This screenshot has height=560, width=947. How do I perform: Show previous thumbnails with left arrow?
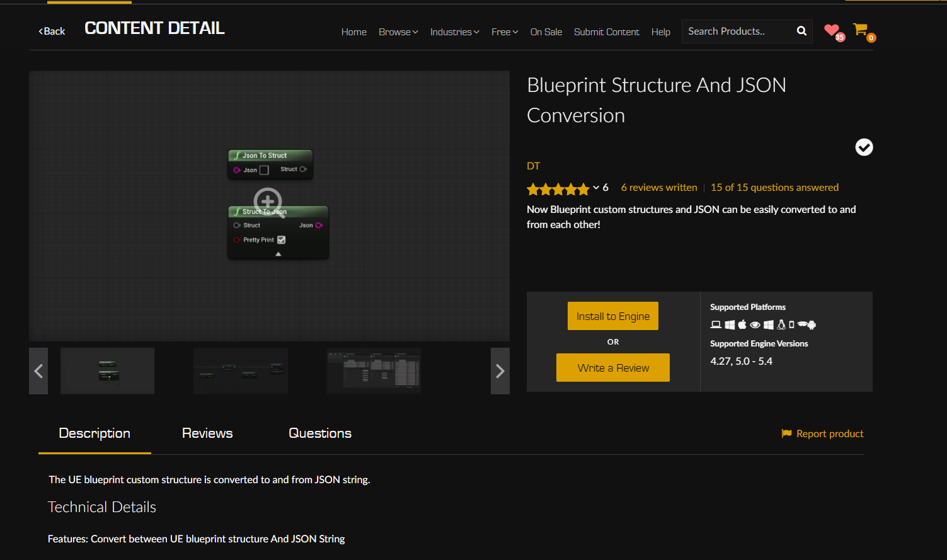[38, 371]
